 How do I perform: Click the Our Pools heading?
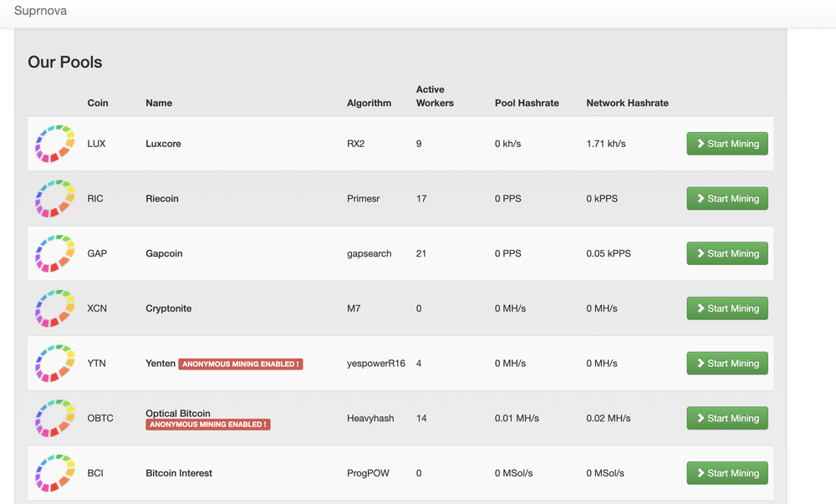tap(65, 62)
